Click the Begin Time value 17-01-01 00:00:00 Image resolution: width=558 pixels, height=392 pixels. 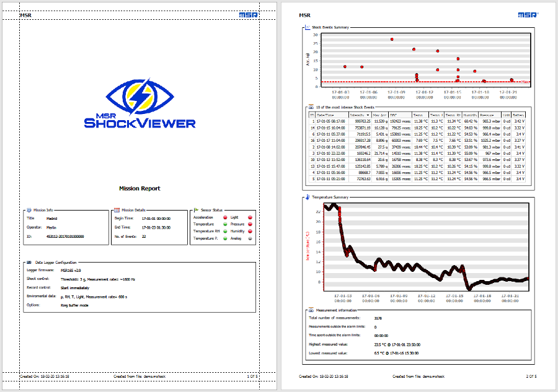(156, 219)
